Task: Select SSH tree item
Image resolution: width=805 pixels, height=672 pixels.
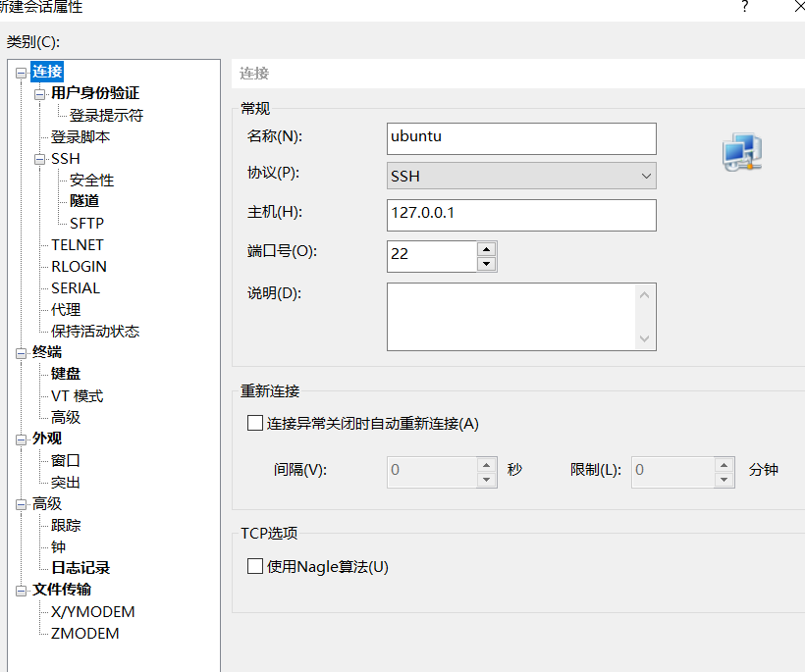Action: click(x=66, y=159)
